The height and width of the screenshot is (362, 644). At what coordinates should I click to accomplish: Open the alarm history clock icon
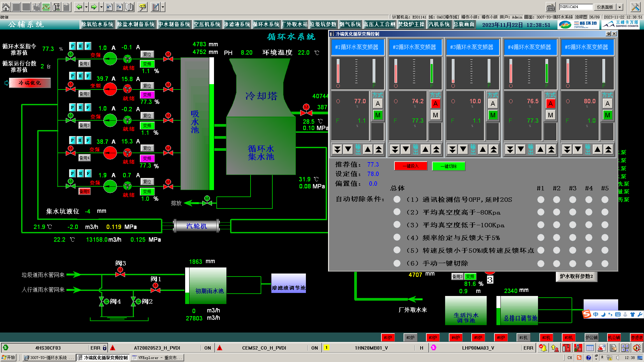[601, 348]
